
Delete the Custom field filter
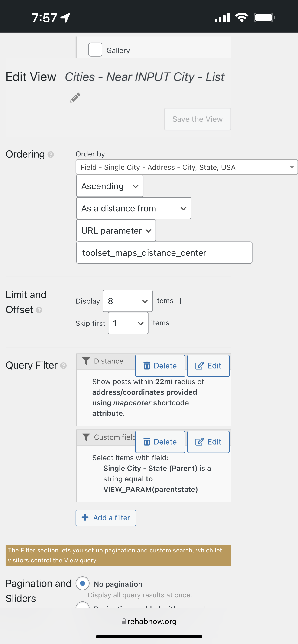(160, 442)
